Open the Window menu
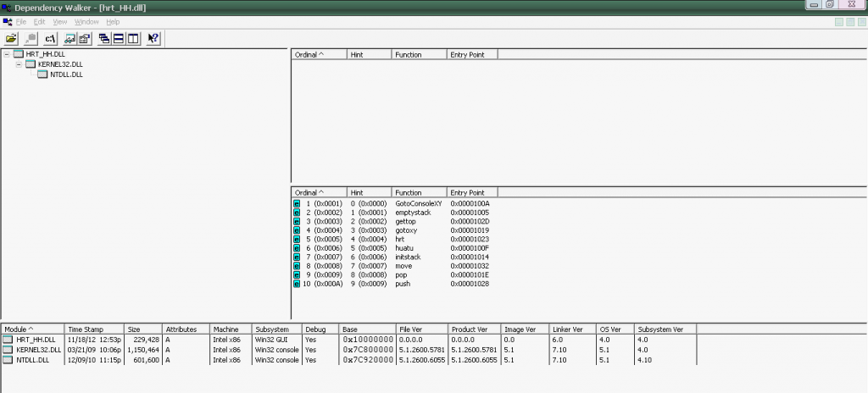The height and width of the screenshot is (393, 868). coord(86,22)
